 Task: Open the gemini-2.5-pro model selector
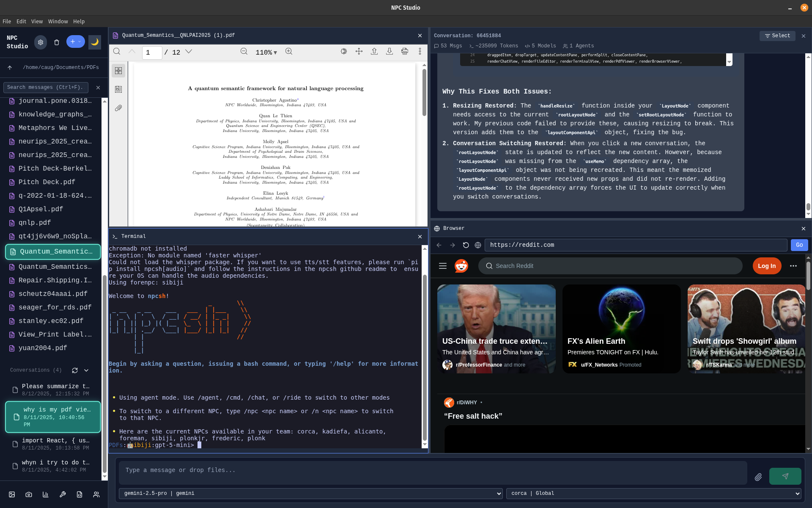pyautogui.click(x=311, y=493)
